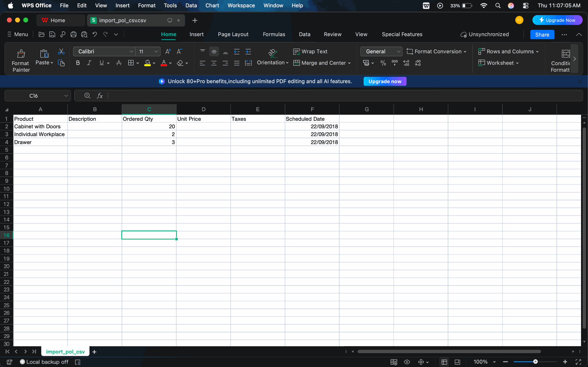Open the Merge and Center dropdown
588x367 pixels.
349,63
